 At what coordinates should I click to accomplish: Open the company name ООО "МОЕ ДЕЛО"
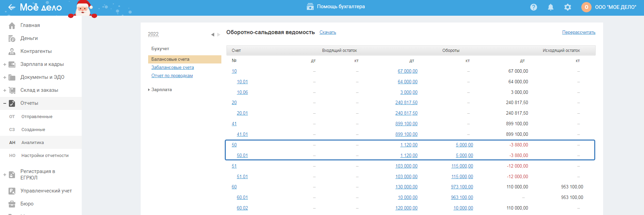coord(615,7)
